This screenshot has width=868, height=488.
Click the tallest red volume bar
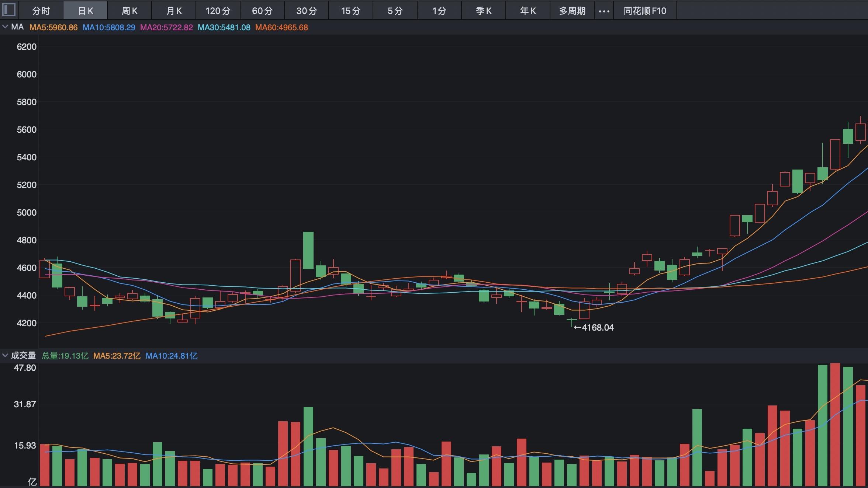pos(835,424)
